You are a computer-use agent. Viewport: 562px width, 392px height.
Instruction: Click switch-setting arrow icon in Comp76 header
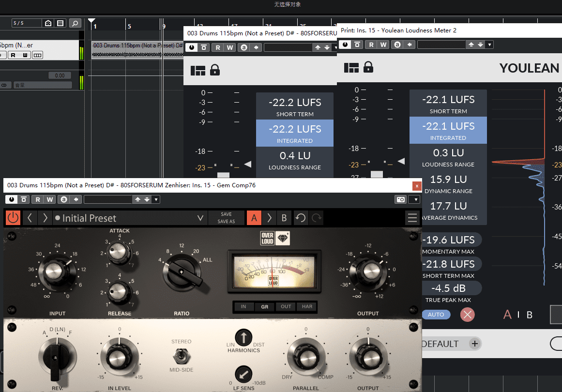pyautogui.click(x=76, y=199)
